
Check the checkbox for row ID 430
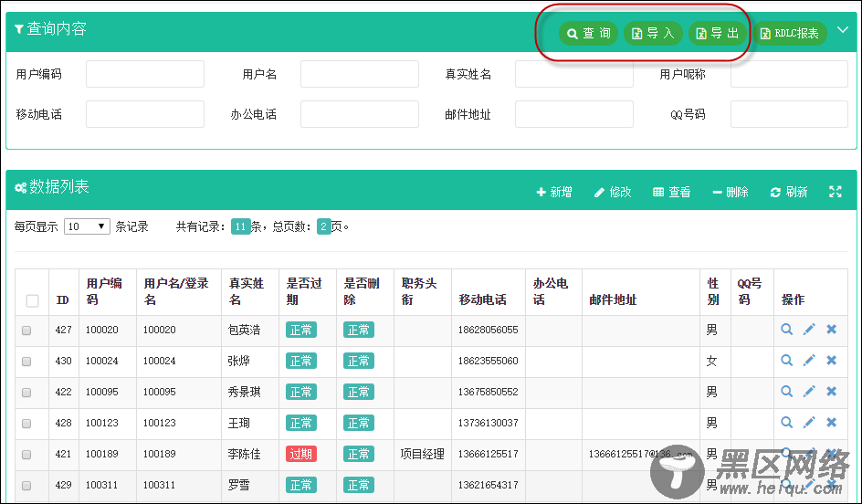tap(26, 362)
